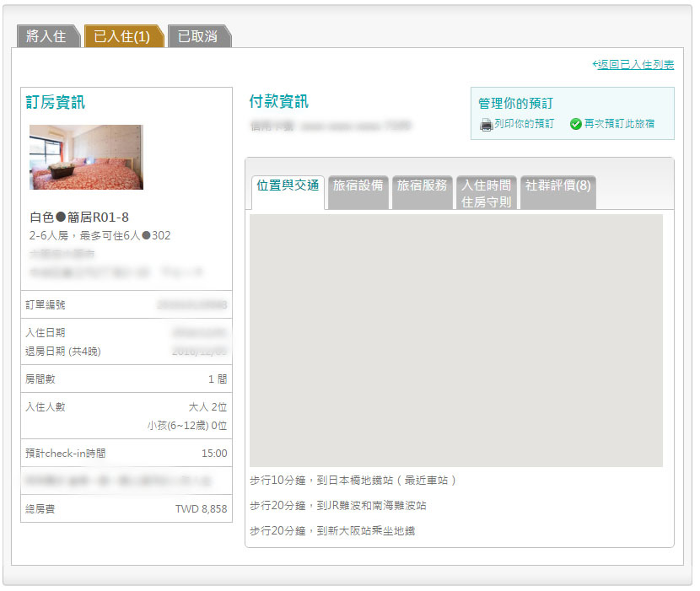Click the 管理你的預訂 heading

pos(515,104)
